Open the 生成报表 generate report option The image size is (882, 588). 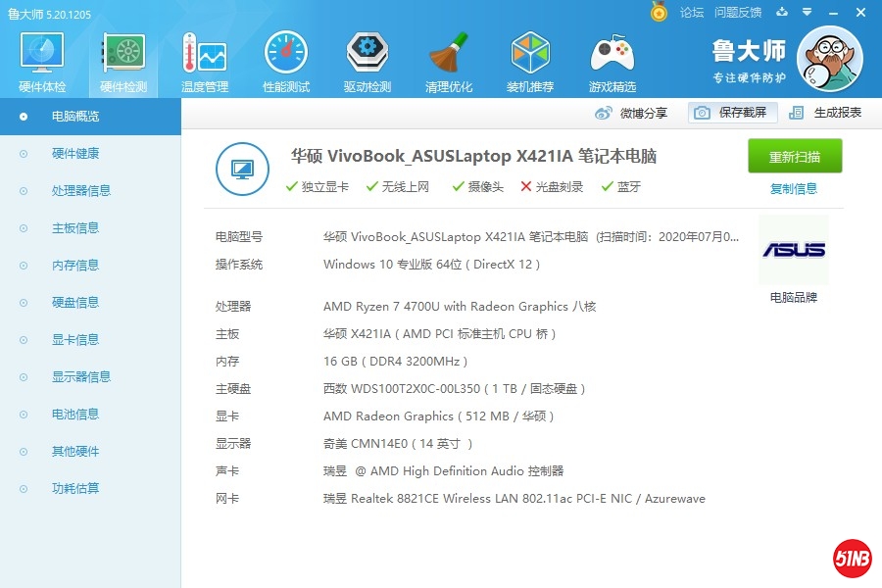tap(825, 113)
